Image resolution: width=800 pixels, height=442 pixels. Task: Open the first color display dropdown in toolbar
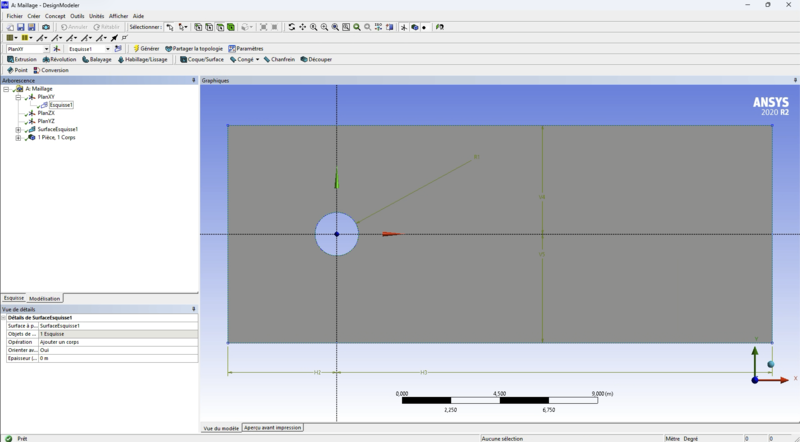tap(16, 38)
